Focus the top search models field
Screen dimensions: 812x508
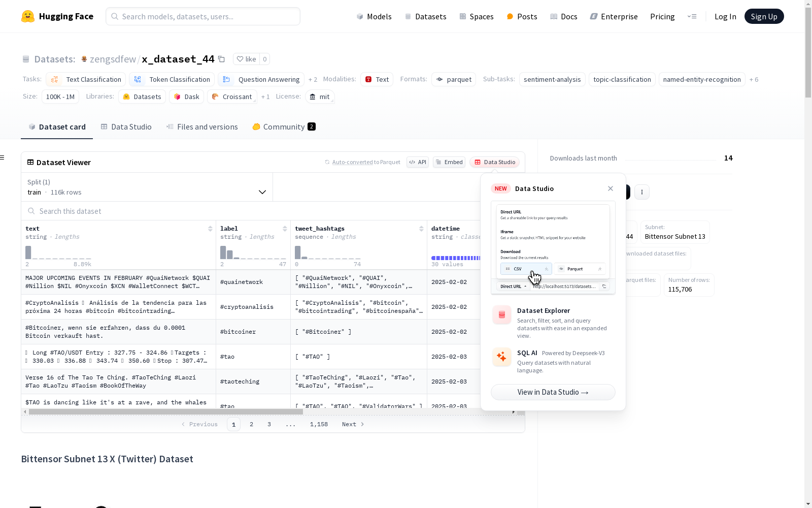[203, 16]
